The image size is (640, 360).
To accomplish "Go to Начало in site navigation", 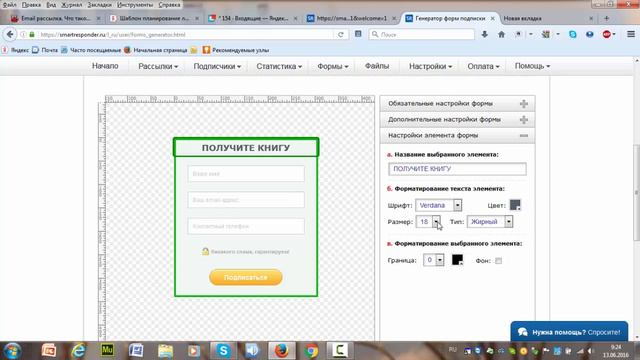I will point(105,66).
